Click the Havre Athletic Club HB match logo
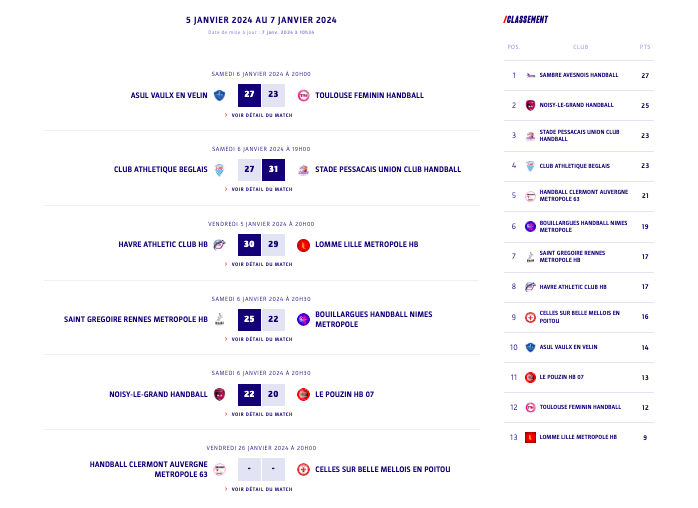 [x=220, y=245]
